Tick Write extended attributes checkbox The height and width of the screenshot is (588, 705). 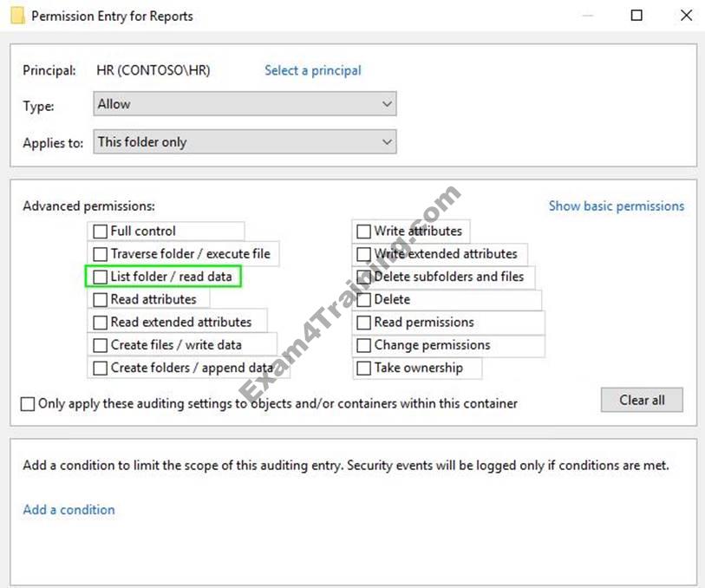click(364, 254)
